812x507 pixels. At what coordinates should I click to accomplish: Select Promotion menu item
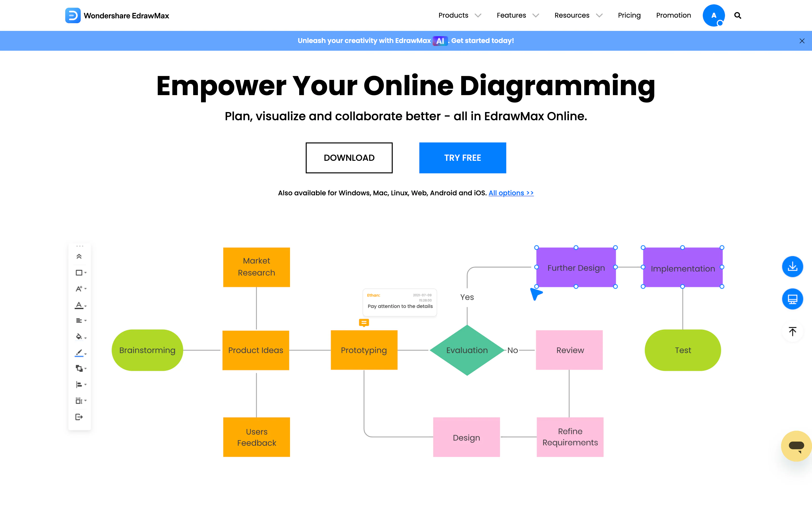tap(674, 15)
